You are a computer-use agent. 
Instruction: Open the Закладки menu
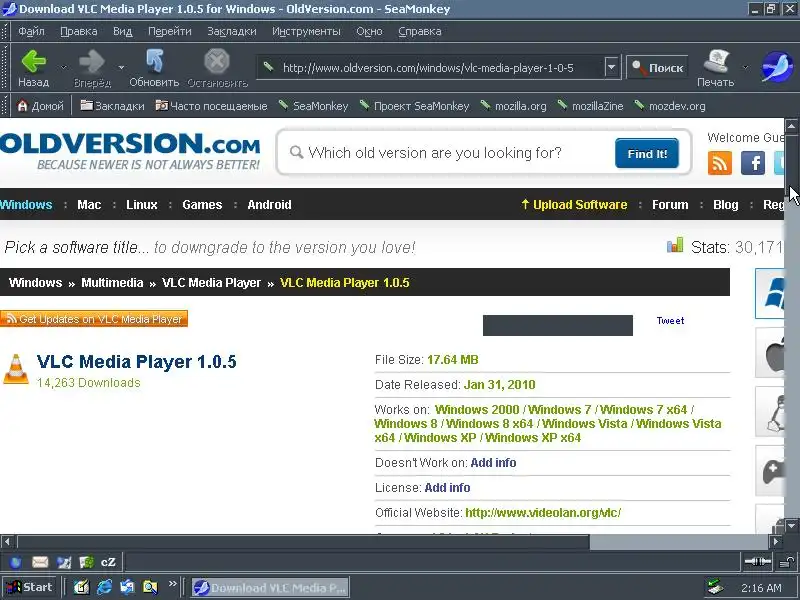(232, 31)
